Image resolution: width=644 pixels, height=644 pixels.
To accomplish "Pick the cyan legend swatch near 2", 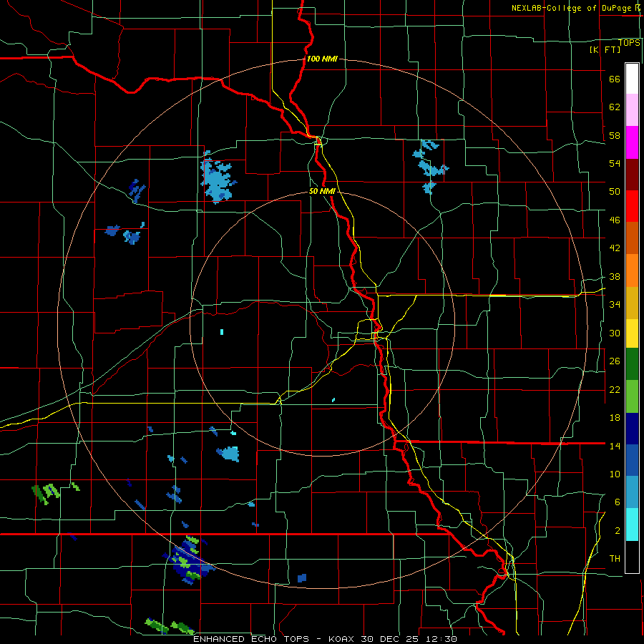I will 632,525.
